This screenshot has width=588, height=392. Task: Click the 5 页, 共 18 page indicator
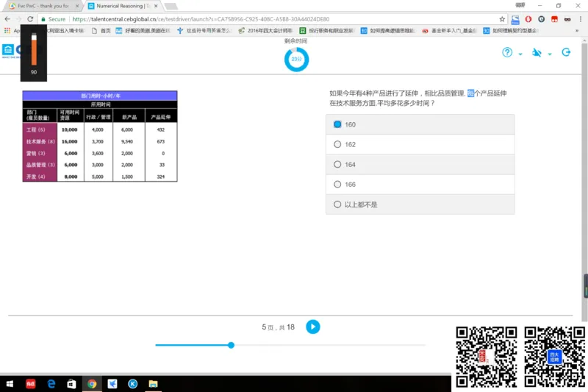pyautogui.click(x=279, y=327)
